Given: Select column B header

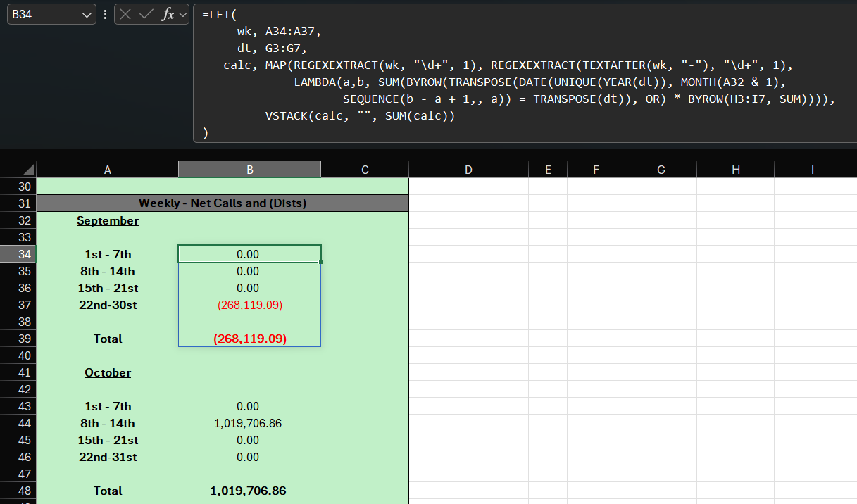Looking at the screenshot, I should [250, 170].
